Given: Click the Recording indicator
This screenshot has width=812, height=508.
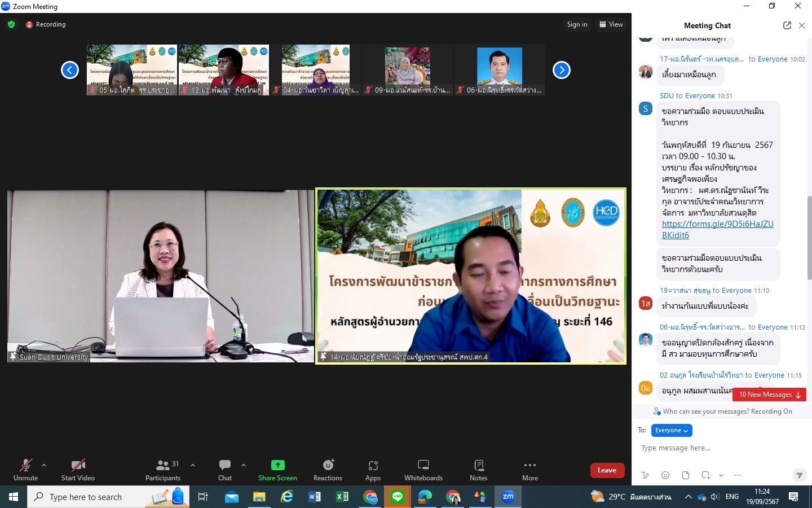Looking at the screenshot, I should coord(46,24).
